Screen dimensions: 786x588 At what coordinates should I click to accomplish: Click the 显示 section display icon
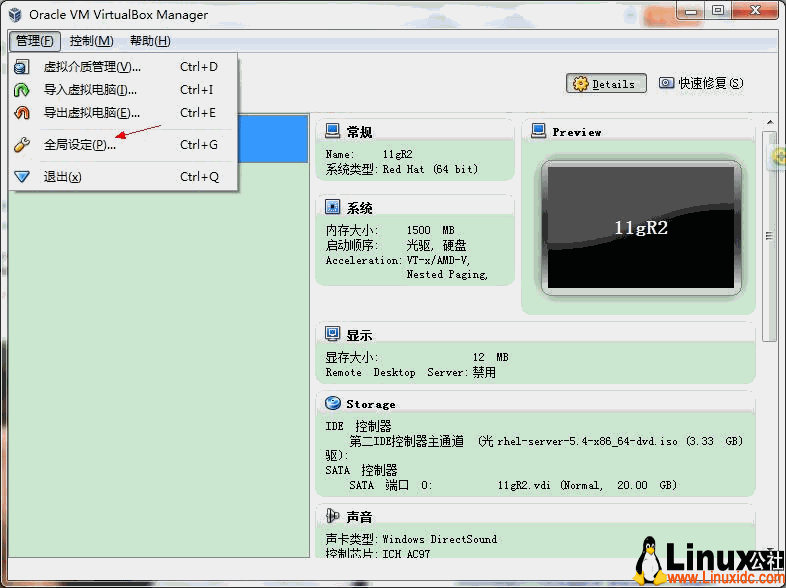click(x=332, y=334)
